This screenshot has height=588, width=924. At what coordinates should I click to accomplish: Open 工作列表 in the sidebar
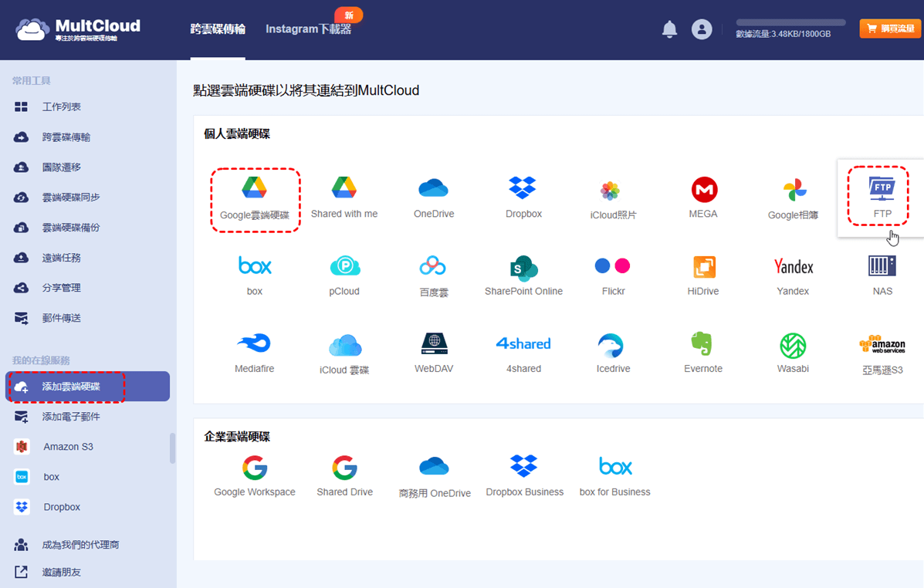coord(61,106)
